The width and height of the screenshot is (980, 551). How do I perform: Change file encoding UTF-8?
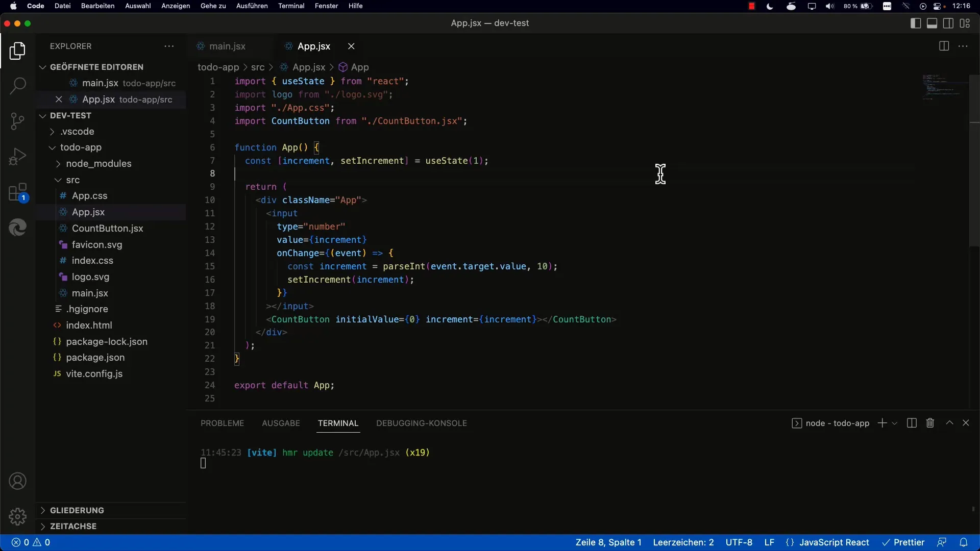[739, 542]
